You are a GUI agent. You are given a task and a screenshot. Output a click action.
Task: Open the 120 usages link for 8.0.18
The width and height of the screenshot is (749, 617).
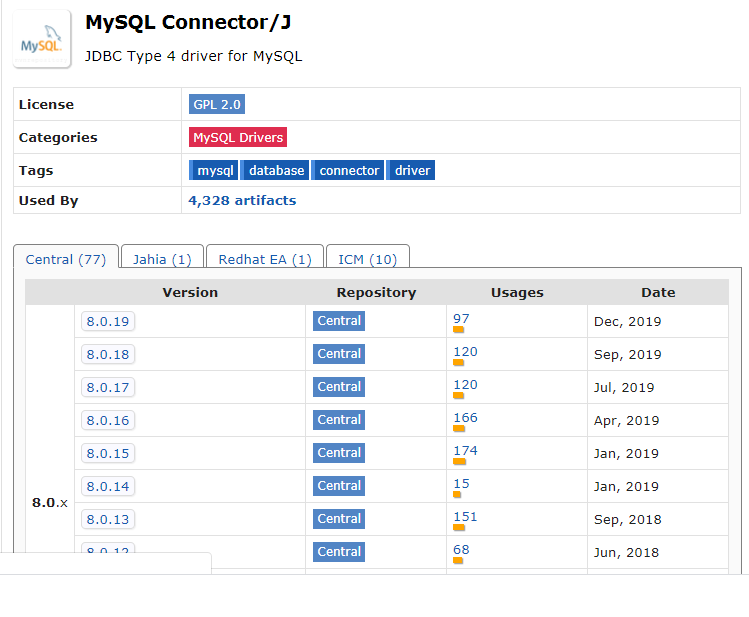click(x=465, y=351)
